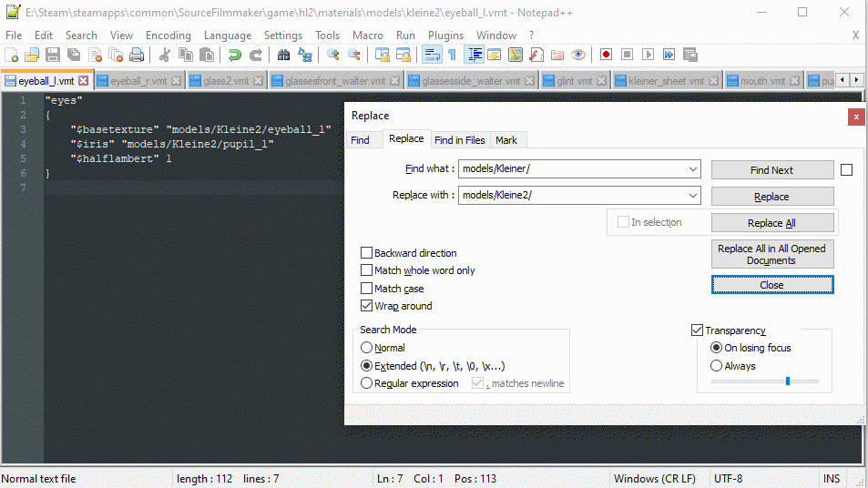
Task: Click the binoculars Find icon
Action: [x=283, y=56]
